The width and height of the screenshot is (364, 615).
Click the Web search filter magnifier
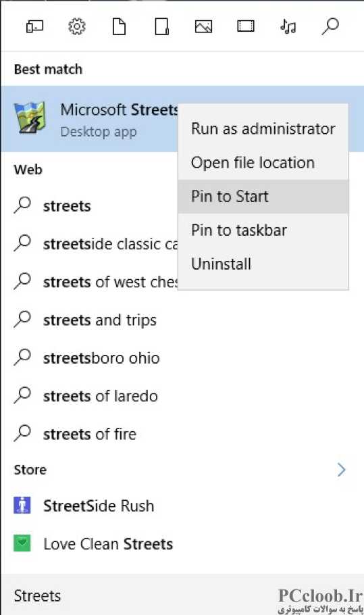click(x=330, y=26)
